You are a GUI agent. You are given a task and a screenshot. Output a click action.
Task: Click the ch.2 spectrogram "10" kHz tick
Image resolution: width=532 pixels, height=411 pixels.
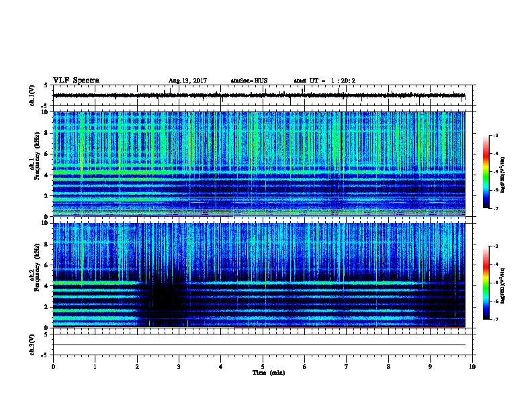(45, 223)
